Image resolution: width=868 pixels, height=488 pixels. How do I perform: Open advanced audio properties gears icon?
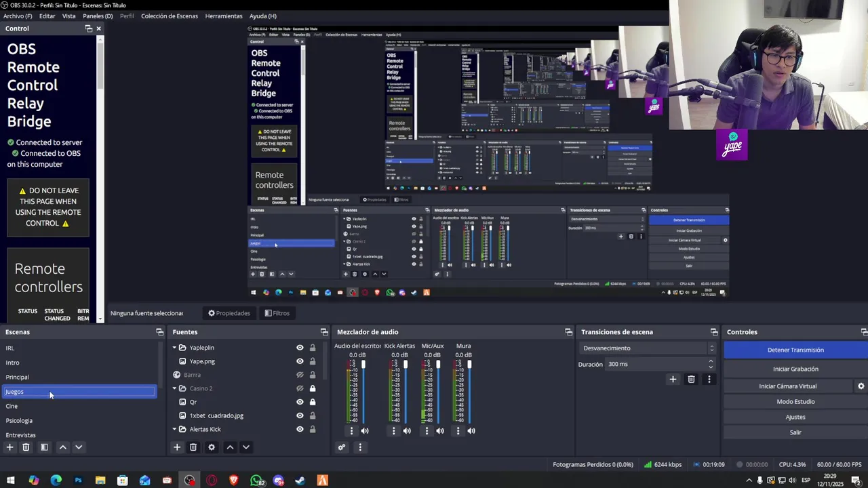(342, 447)
